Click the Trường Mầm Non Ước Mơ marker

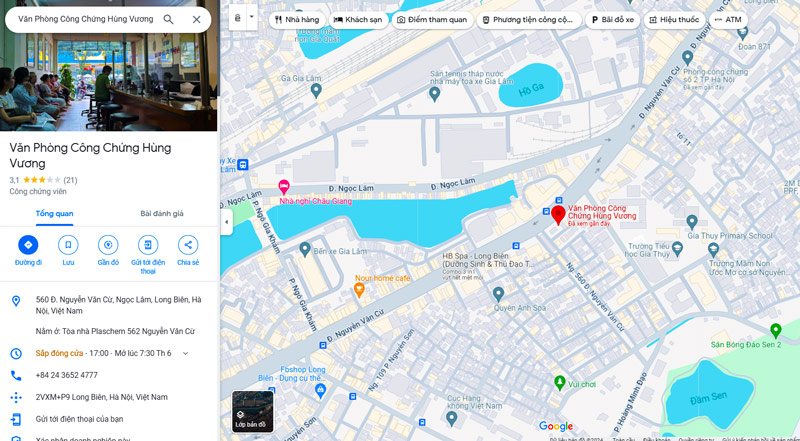tap(713, 250)
